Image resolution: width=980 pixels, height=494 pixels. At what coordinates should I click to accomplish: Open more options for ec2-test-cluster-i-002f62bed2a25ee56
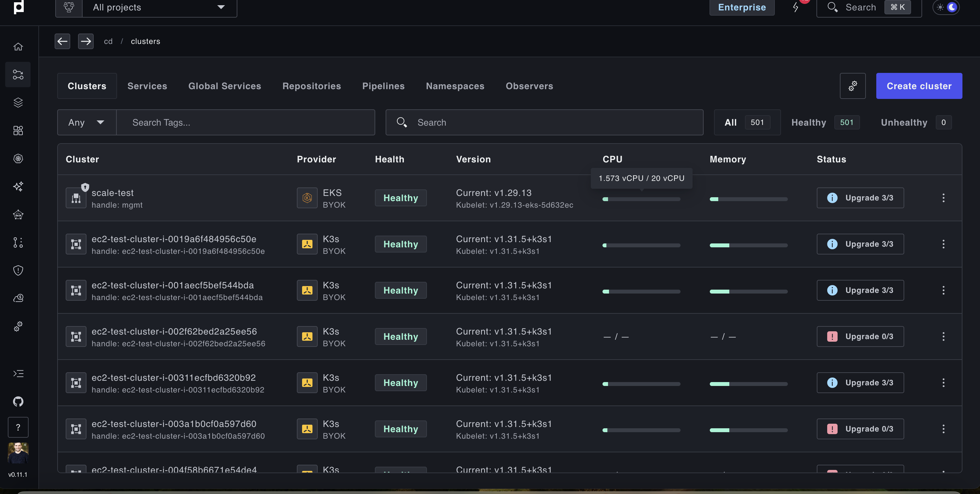pyautogui.click(x=943, y=336)
